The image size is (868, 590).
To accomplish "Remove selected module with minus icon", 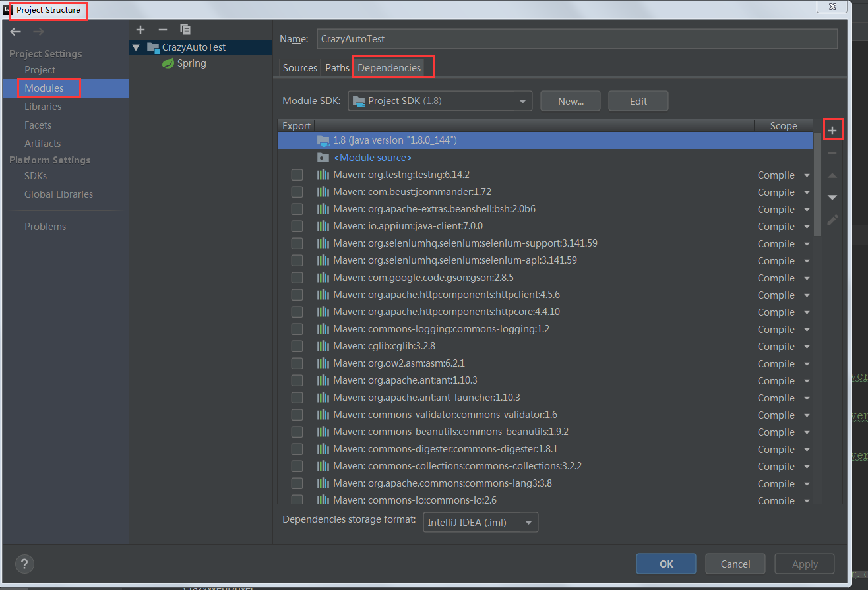I will tap(163, 30).
